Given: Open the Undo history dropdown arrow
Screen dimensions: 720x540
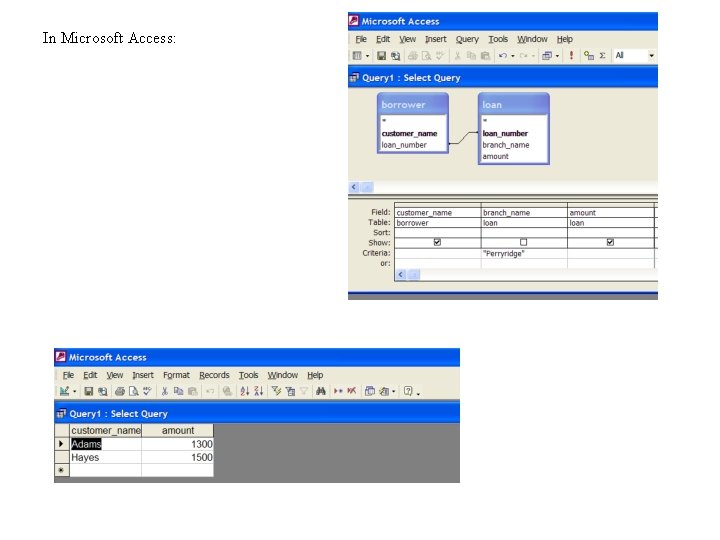Looking at the screenshot, I should pyautogui.click(x=512, y=56).
